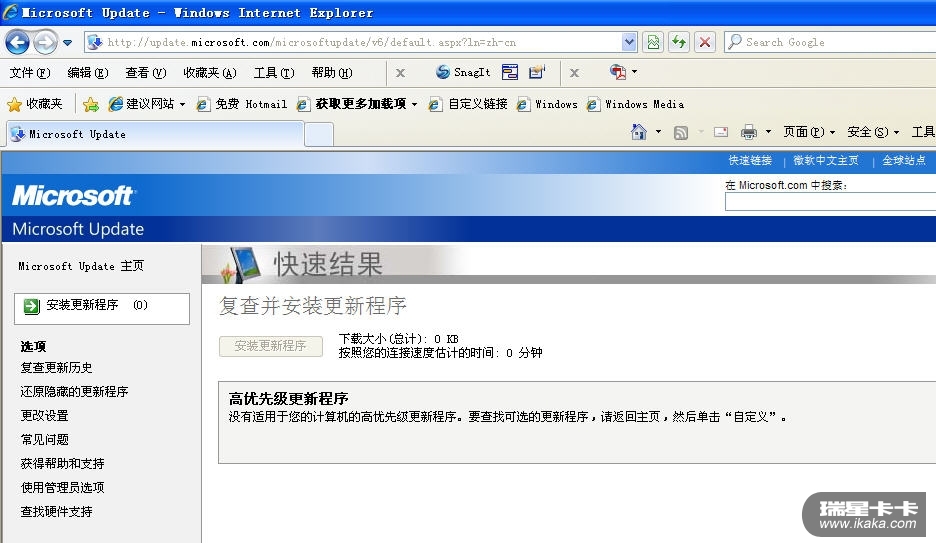Image resolution: width=936 pixels, height=543 pixels.
Task: Open the 建议网站 favorites link
Action: (141, 104)
